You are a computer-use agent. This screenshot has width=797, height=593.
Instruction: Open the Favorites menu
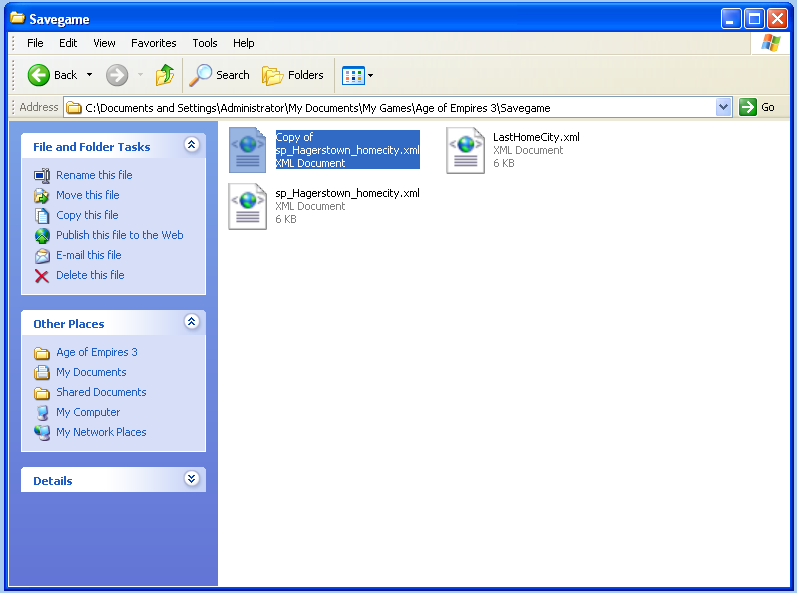coord(154,43)
